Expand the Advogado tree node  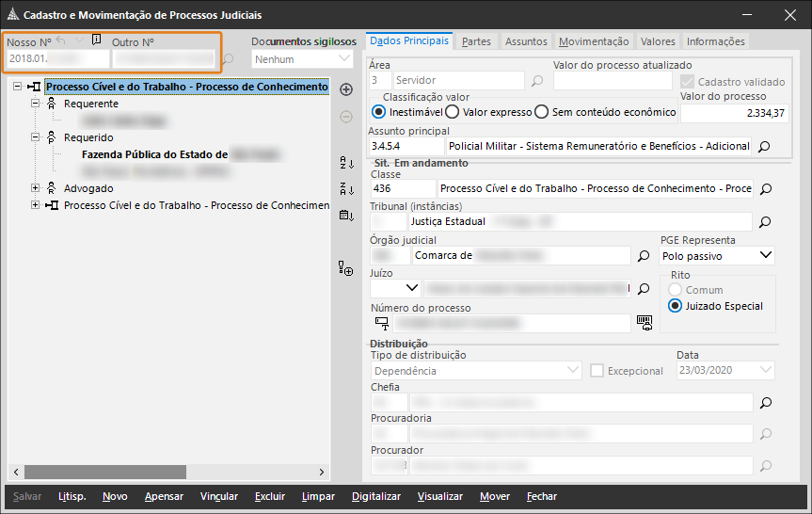click(x=36, y=188)
